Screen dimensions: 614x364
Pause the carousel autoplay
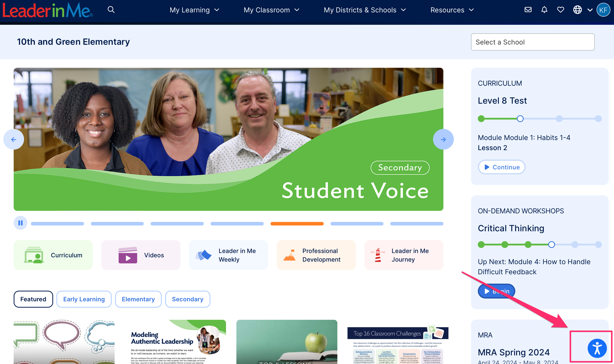(x=21, y=223)
